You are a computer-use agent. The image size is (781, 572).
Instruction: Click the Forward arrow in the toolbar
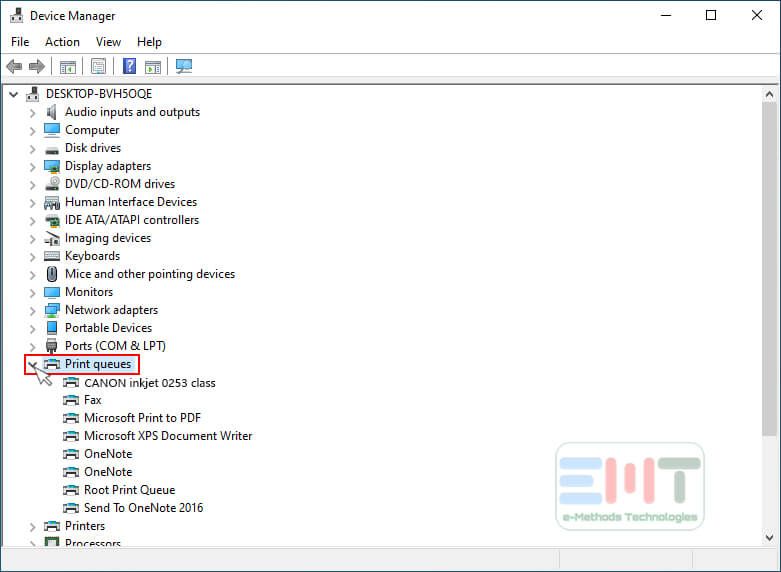[37, 67]
